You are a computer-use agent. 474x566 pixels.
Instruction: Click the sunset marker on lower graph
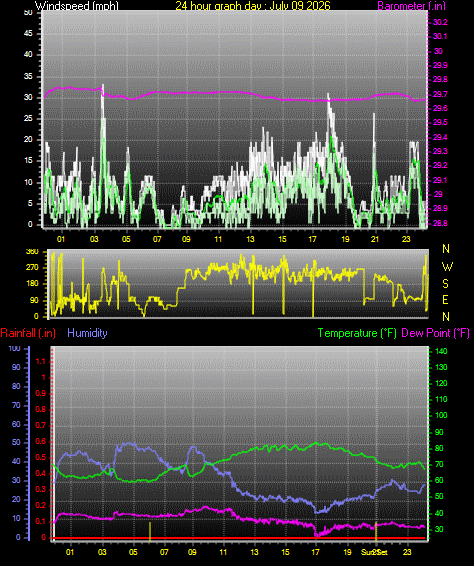376,531
